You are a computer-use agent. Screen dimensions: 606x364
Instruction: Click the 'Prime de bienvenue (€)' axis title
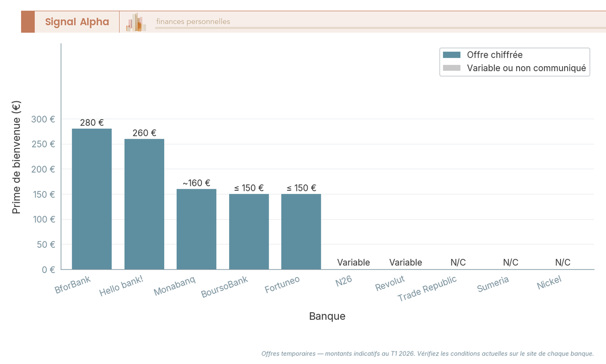coord(16,157)
